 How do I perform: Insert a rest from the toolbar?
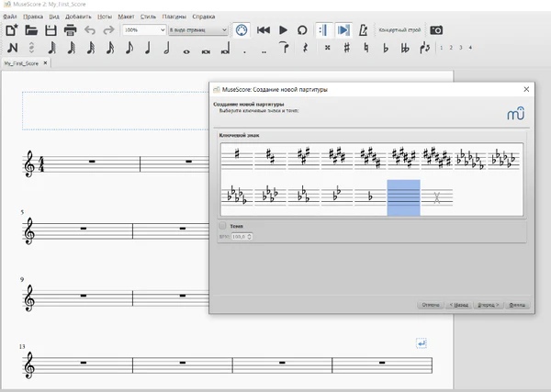pyautogui.click(x=305, y=48)
